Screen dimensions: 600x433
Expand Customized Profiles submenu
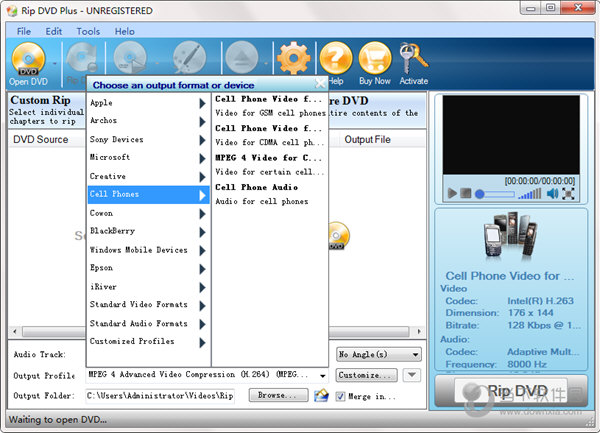click(148, 342)
